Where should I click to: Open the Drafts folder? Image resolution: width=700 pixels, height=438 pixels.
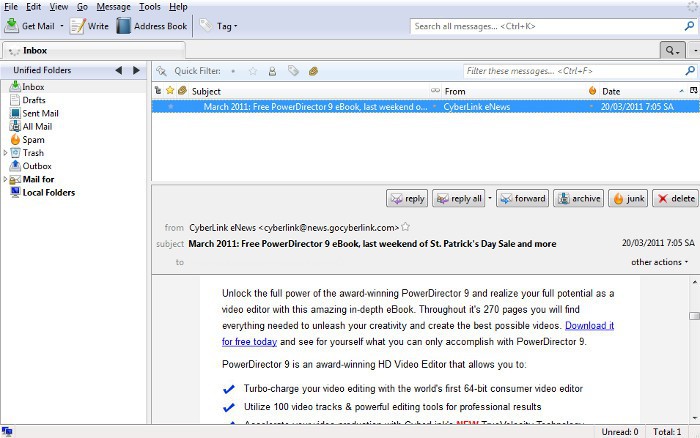click(x=34, y=100)
